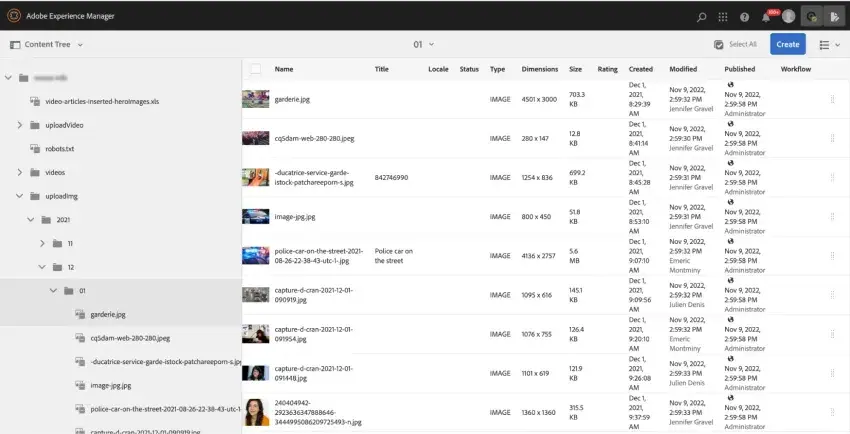The height and width of the screenshot is (434, 850).
Task: Open the help question mark icon
Action: 744,17
